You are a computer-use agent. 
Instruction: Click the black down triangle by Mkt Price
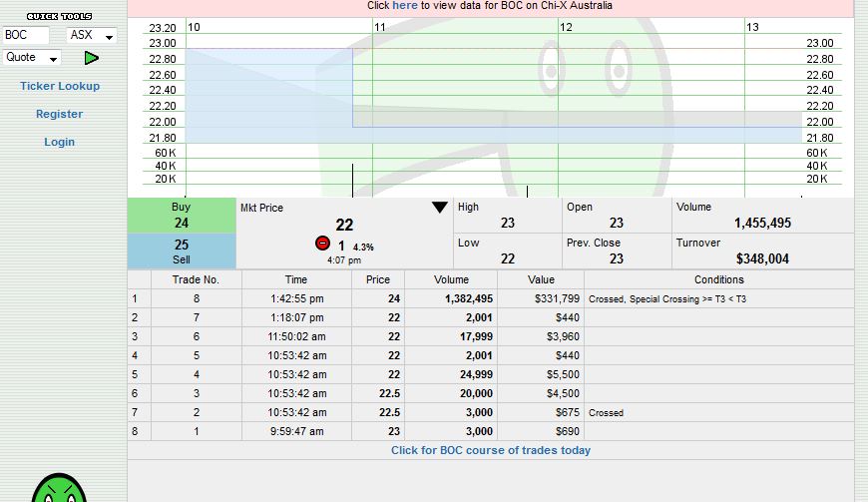[440, 208]
